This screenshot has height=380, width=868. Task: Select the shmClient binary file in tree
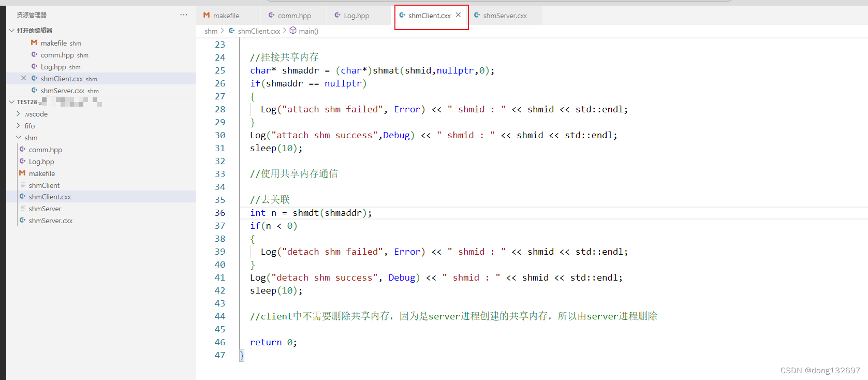click(101, 185)
